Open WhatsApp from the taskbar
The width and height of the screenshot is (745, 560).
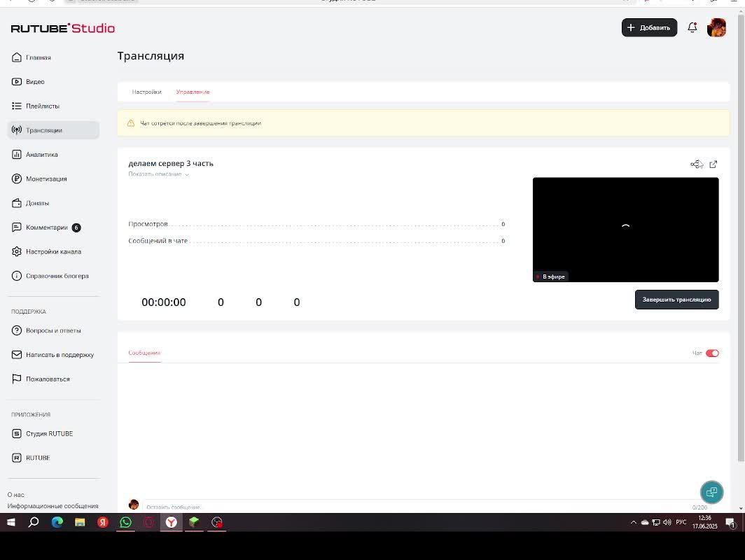[x=125, y=522]
